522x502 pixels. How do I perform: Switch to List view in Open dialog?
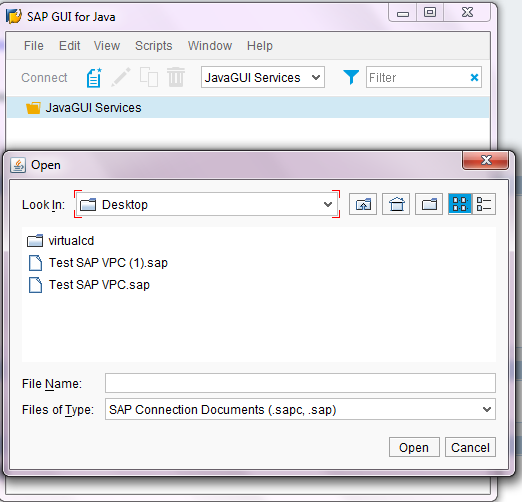[460, 204]
